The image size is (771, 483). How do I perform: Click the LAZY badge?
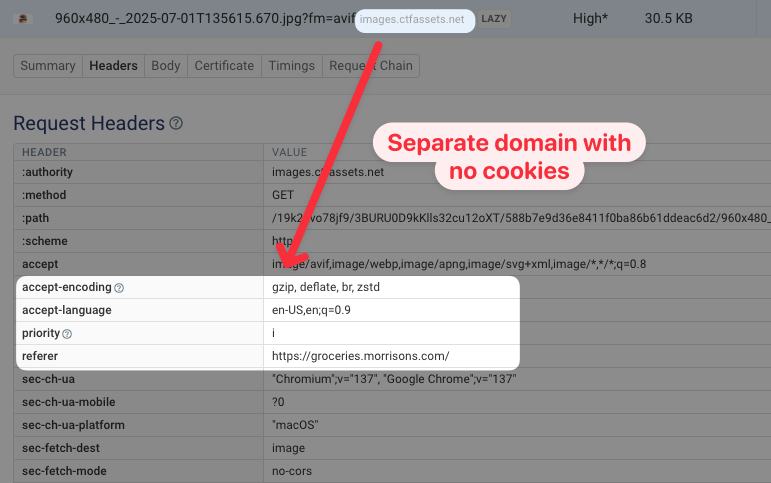[x=494, y=19]
